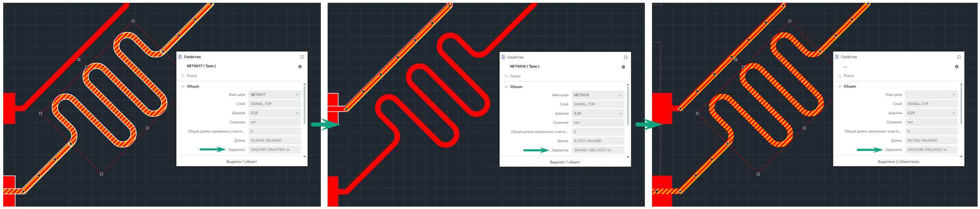Open settings gear in two-objects properties panel
980x209 pixels.
pos(957,67)
